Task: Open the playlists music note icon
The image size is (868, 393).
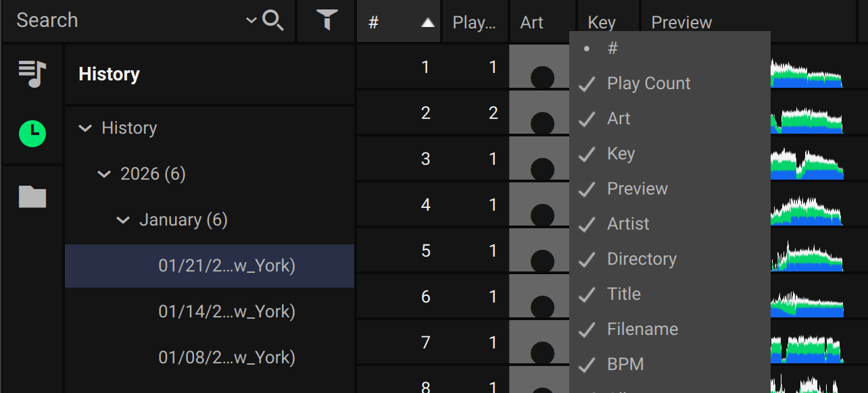Action: (x=32, y=74)
